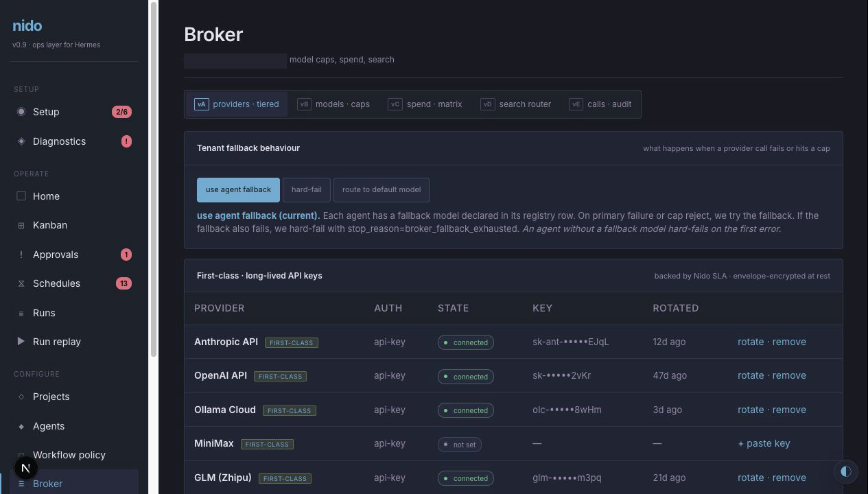Click the 47d ago rotated value
This screenshot has height=494, width=868.
coord(670,375)
